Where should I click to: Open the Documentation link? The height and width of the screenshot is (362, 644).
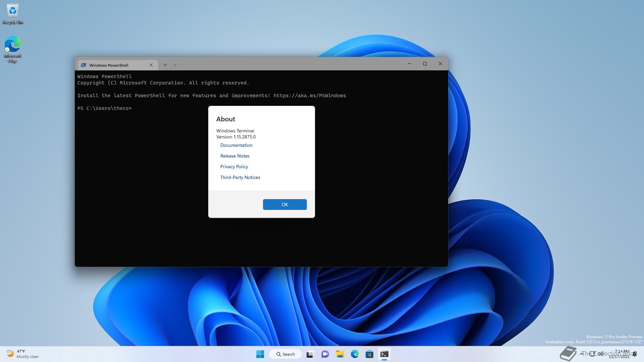coord(236,145)
